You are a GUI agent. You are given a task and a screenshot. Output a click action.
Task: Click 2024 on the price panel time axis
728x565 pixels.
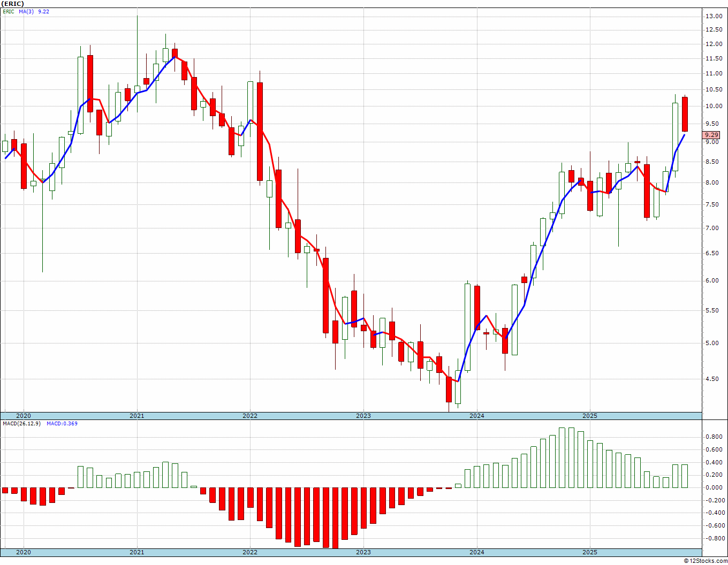[477, 416]
